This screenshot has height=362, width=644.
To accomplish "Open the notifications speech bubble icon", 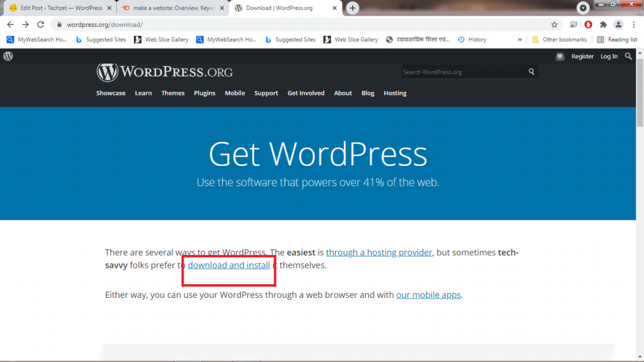I will click(x=560, y=57).
